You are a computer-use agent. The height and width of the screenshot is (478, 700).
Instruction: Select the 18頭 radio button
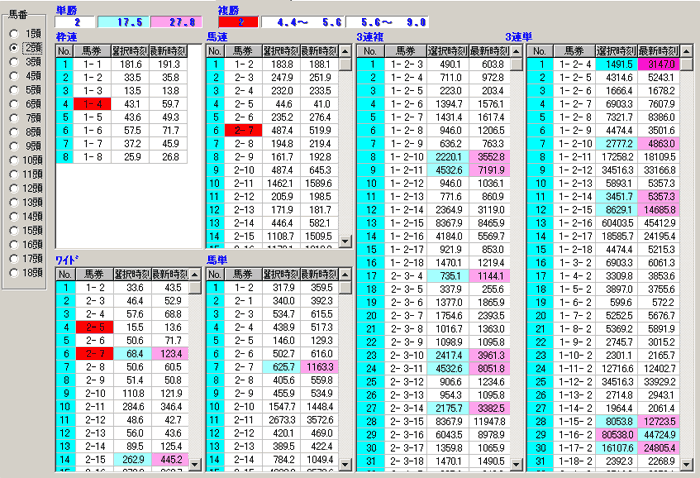14,273
